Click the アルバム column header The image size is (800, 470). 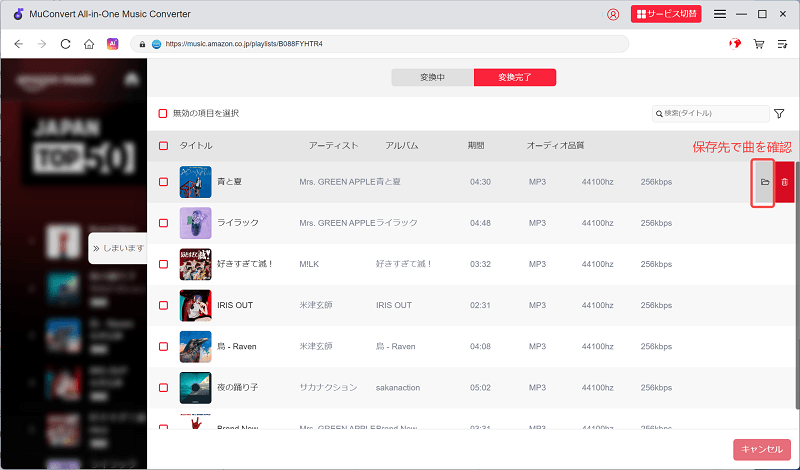click(402, 146)
